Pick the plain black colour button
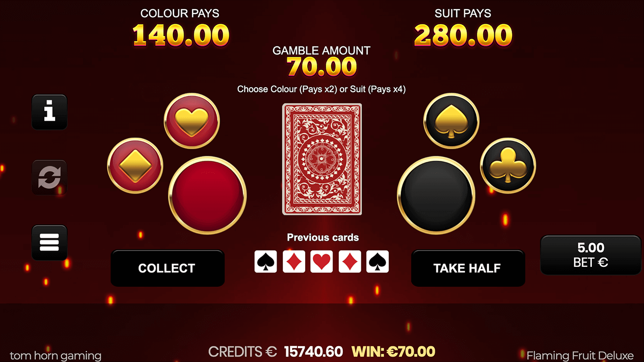Viewport: 644px width, 362px height. pyautogui.click(x=436, y=195)
